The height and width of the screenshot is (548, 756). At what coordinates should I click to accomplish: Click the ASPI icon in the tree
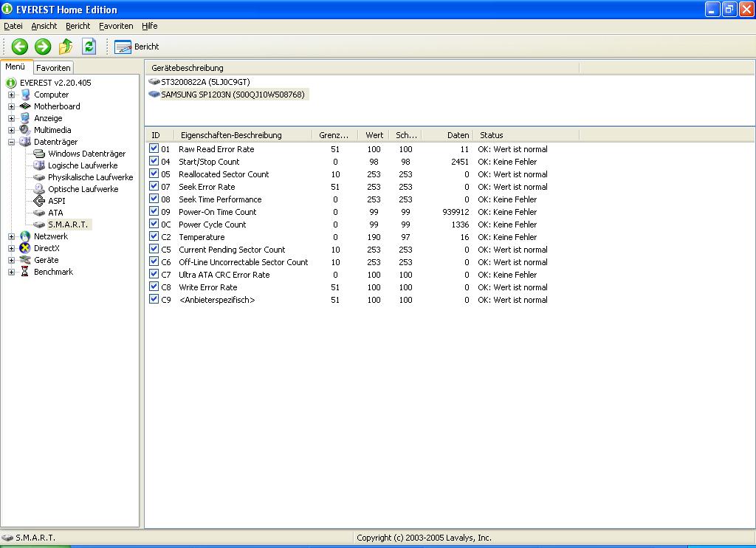[39, 201]
